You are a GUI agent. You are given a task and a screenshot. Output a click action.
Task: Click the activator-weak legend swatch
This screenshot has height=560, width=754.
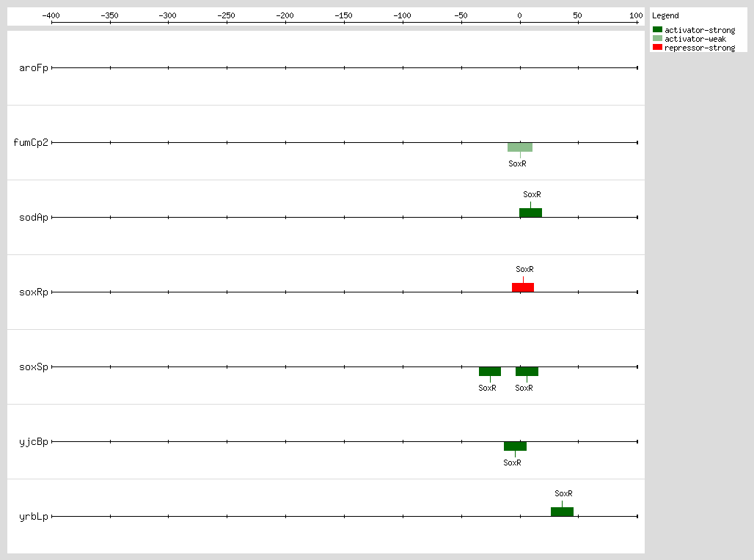pyautogui.click(x=657, y=38)
